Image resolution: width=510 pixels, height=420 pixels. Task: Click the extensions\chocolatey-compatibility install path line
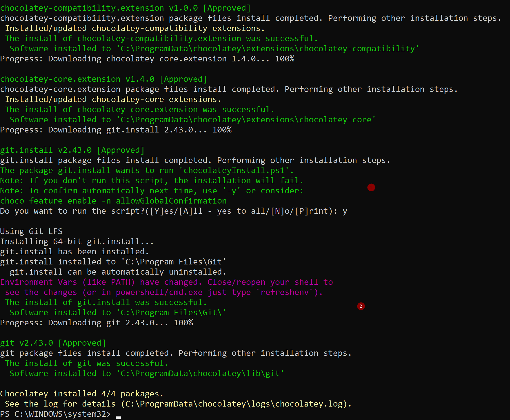click(x=214, y=49)
